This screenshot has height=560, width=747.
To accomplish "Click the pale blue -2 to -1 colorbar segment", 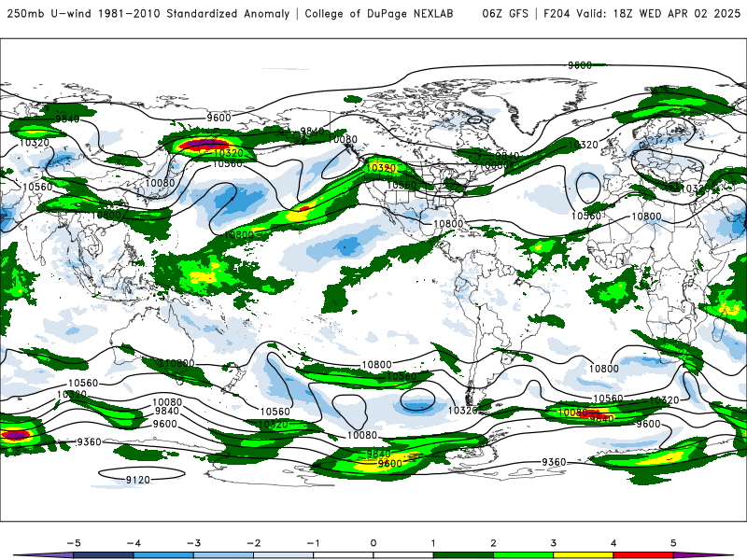I will coord(284,555).
